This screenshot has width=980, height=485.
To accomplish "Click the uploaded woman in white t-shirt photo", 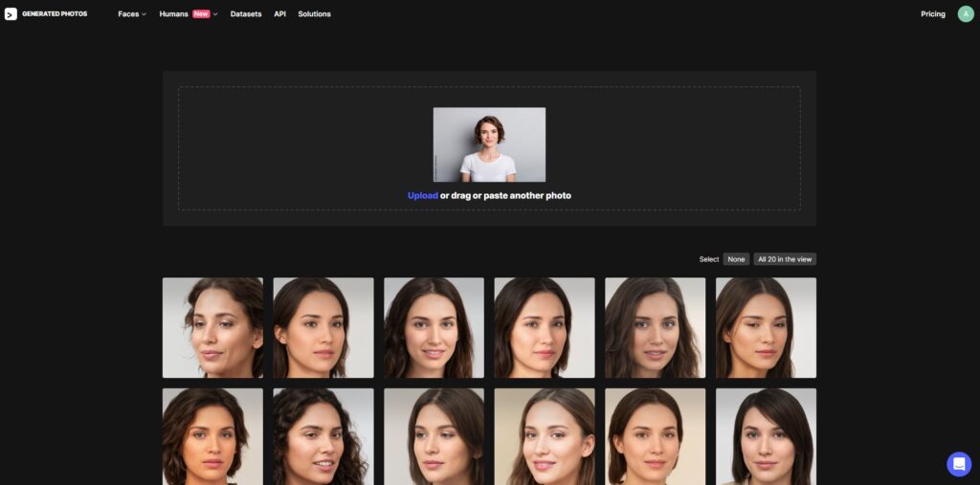I will click(489, 144).
